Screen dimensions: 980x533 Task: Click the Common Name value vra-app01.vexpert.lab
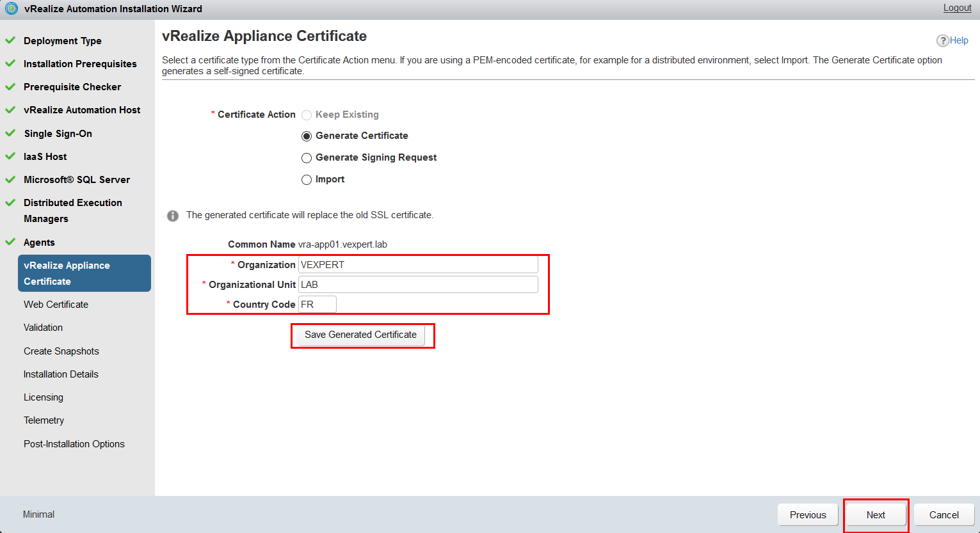(x=342, y=244)
